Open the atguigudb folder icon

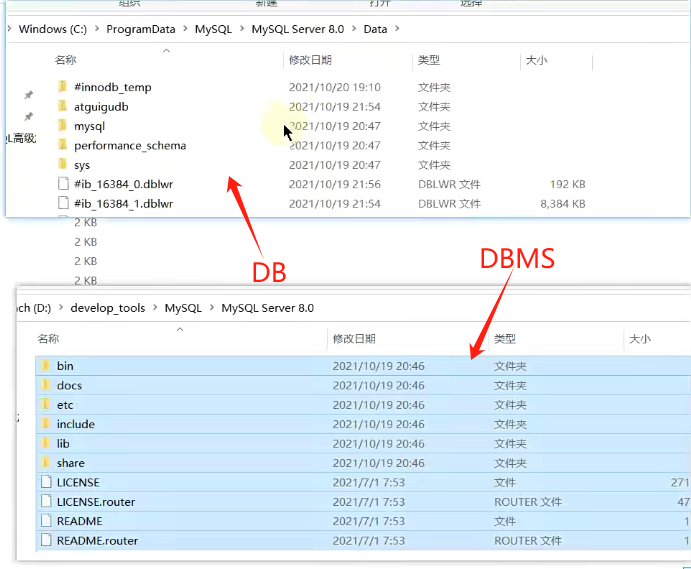tap(63, 106)
